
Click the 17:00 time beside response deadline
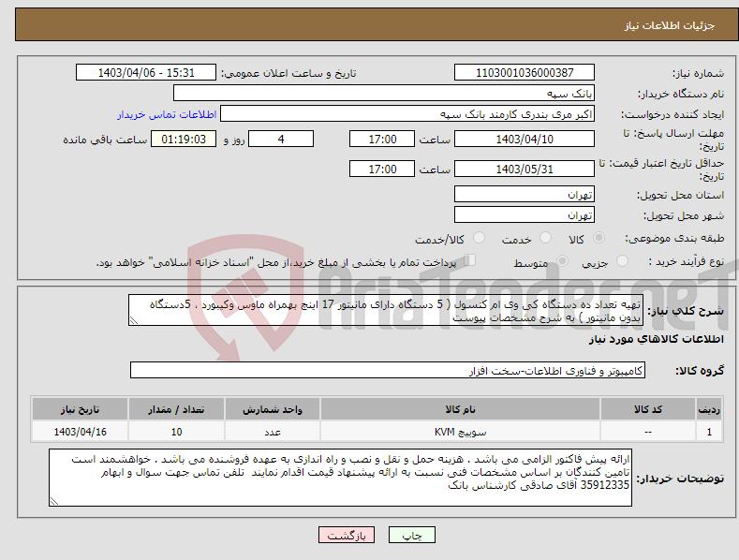coord(382,139)
